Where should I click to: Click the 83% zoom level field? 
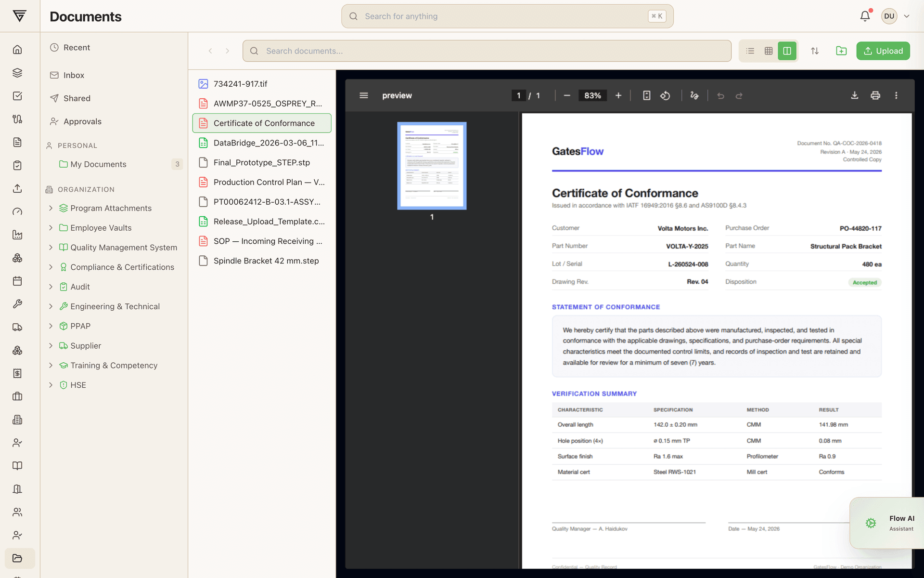(592, 95)
